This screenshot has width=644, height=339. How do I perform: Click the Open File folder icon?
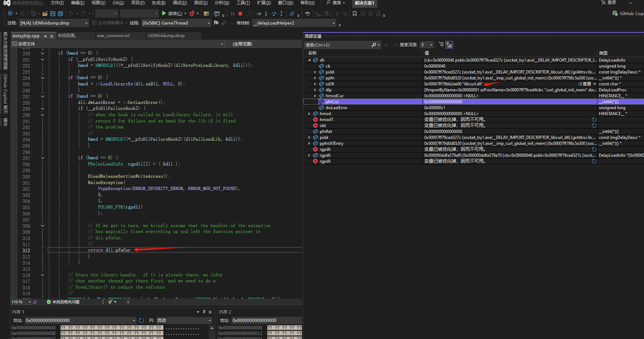point(45,14)
